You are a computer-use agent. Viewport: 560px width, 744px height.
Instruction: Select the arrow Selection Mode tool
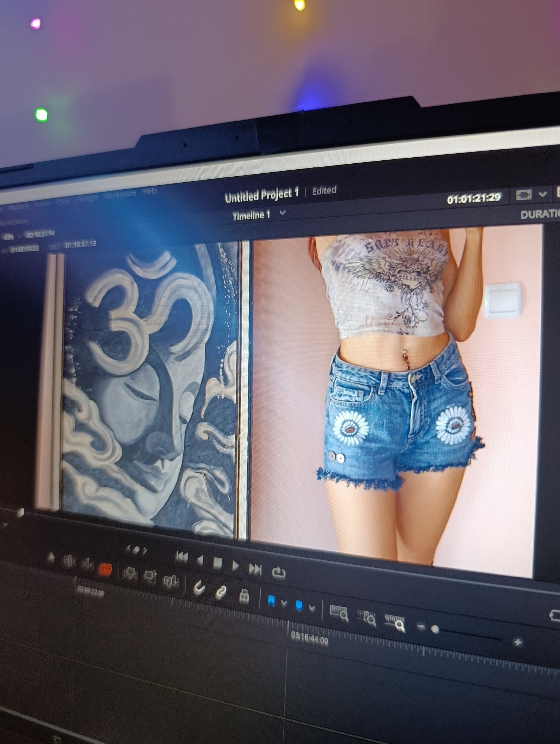tap(51, 557)
